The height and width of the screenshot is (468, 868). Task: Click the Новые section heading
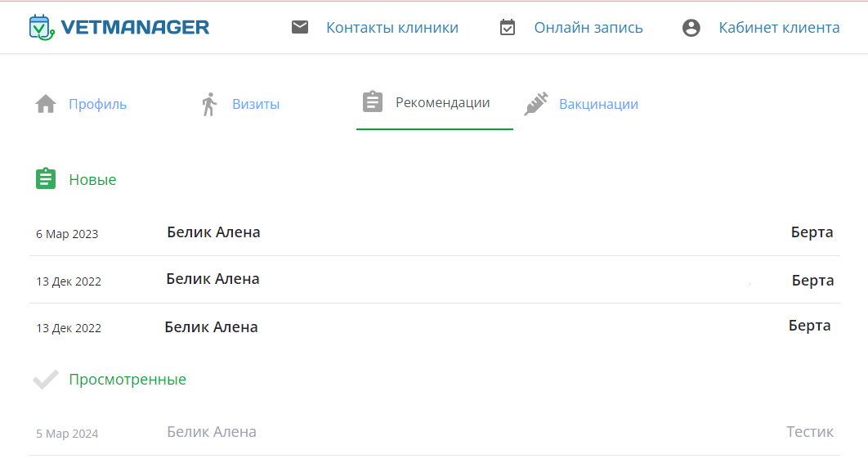(92, 180)
